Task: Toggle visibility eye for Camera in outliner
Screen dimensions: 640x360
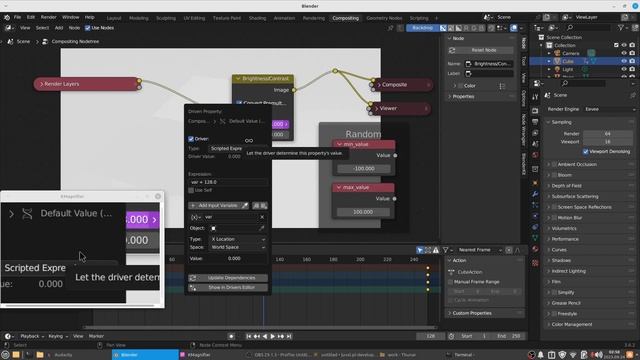Action: click(624, 53)
